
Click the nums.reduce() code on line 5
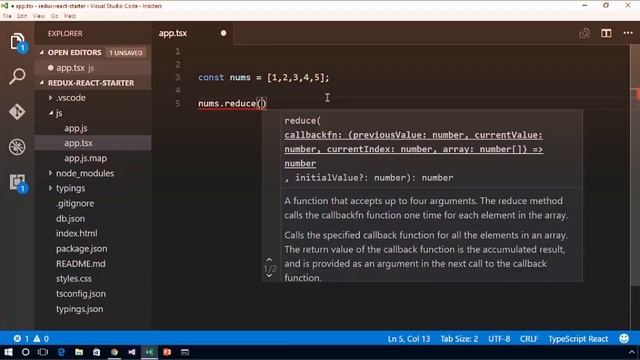tap(232, 103)
